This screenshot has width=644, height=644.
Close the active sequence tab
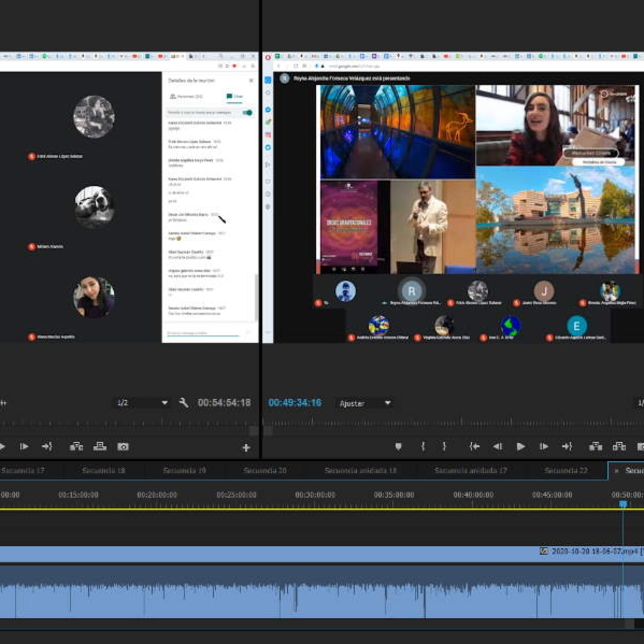click(x=616, y=471)
